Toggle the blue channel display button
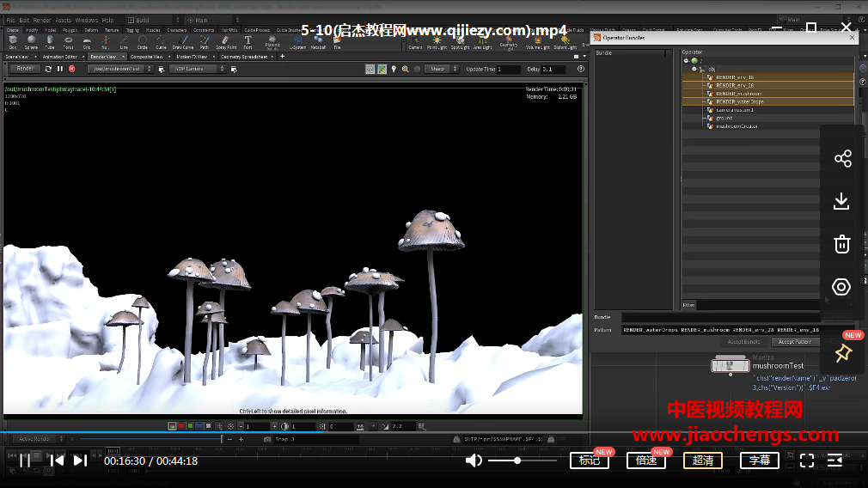Image resolution: width=868 pixels, height=488 pixels. (x=199, y=426)
